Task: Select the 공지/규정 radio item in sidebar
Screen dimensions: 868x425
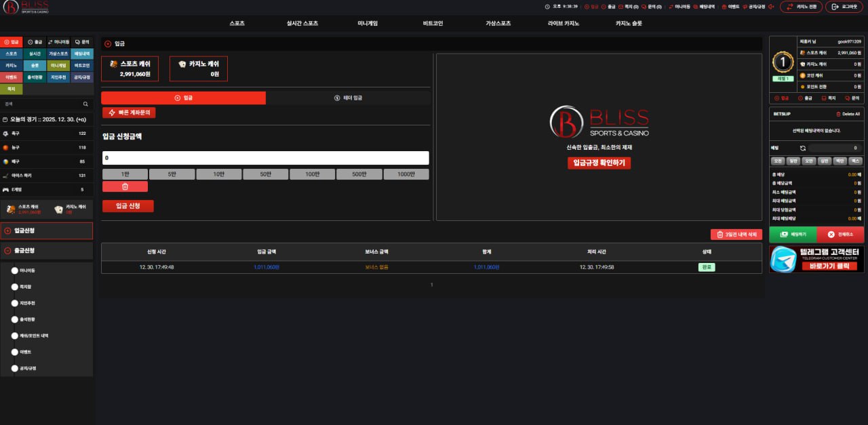Action: pyautogui.click(x=15, y=368)
